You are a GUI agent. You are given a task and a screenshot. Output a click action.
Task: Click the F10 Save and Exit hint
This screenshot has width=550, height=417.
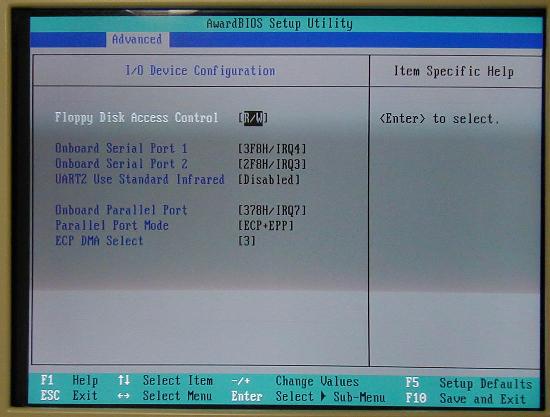coord(465,399)
